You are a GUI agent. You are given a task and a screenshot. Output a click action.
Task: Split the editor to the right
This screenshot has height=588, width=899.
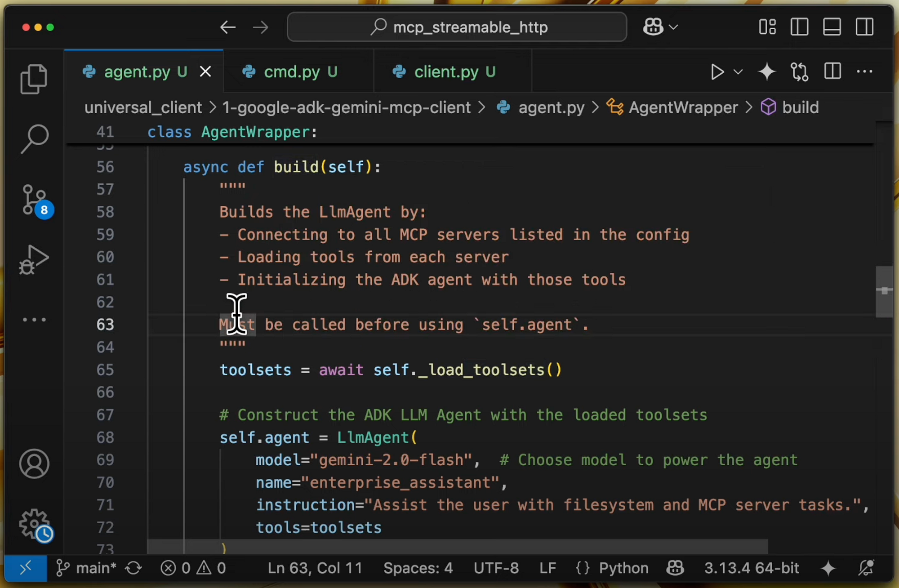[832, 72]
